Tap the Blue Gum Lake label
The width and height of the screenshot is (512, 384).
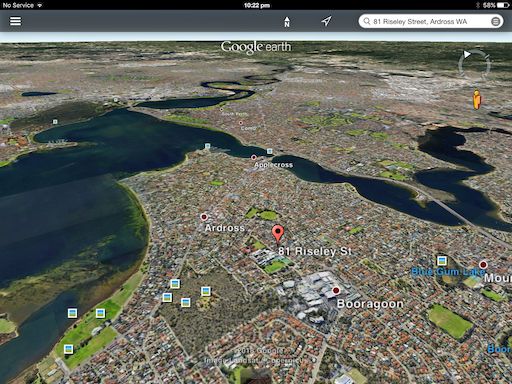click(448, 272)
